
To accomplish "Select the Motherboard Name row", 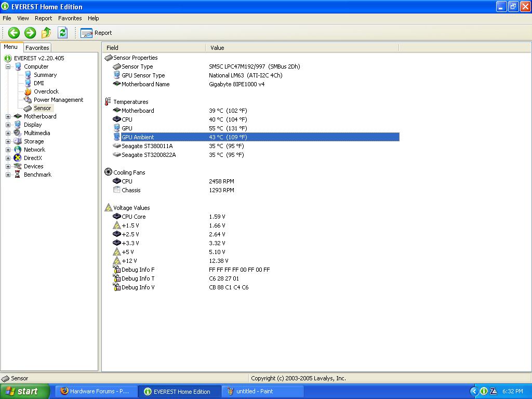I will point(256,84).
